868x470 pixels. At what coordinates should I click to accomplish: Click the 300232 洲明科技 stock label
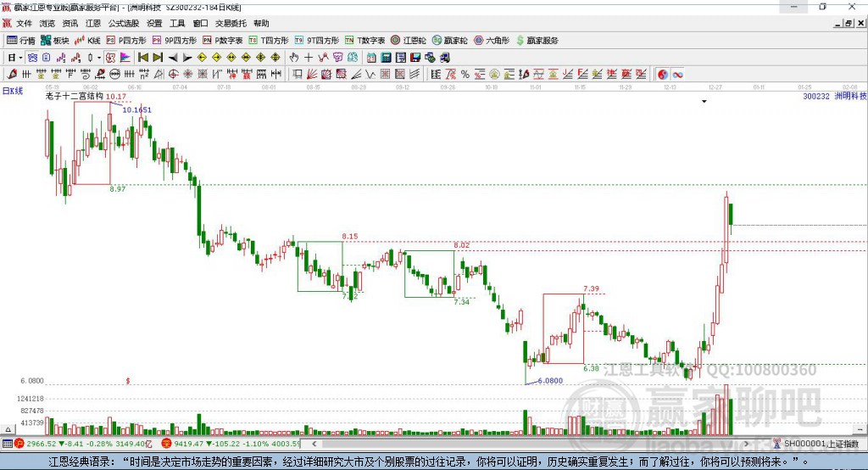coord(835,96)
